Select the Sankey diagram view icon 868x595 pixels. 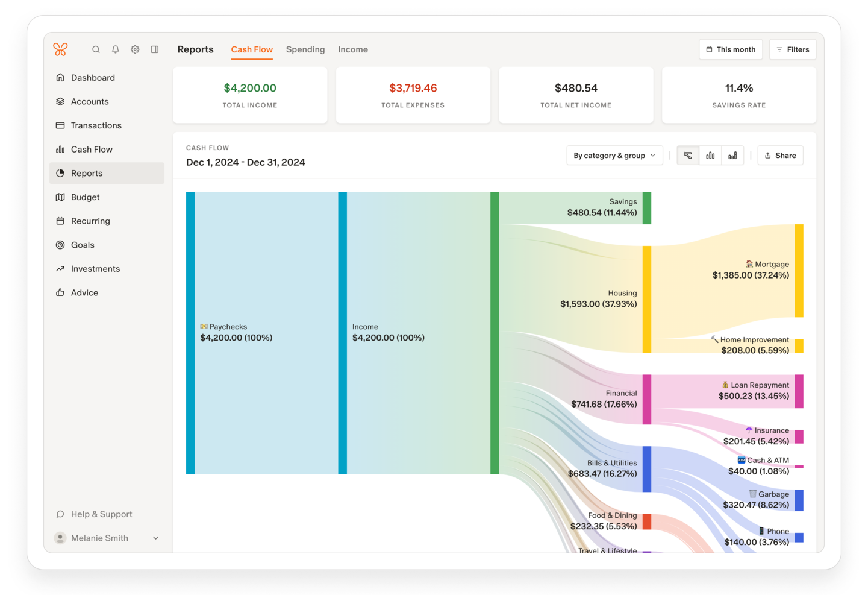[687, 155]
